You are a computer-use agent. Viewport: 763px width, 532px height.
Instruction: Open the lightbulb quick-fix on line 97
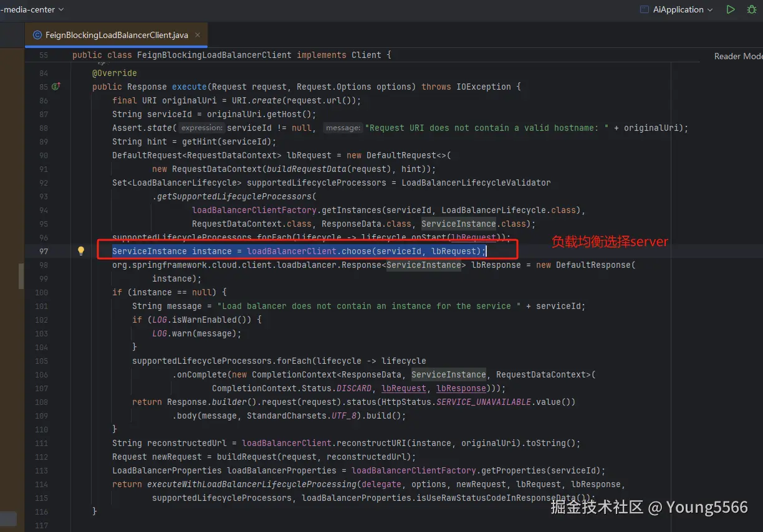80,251
